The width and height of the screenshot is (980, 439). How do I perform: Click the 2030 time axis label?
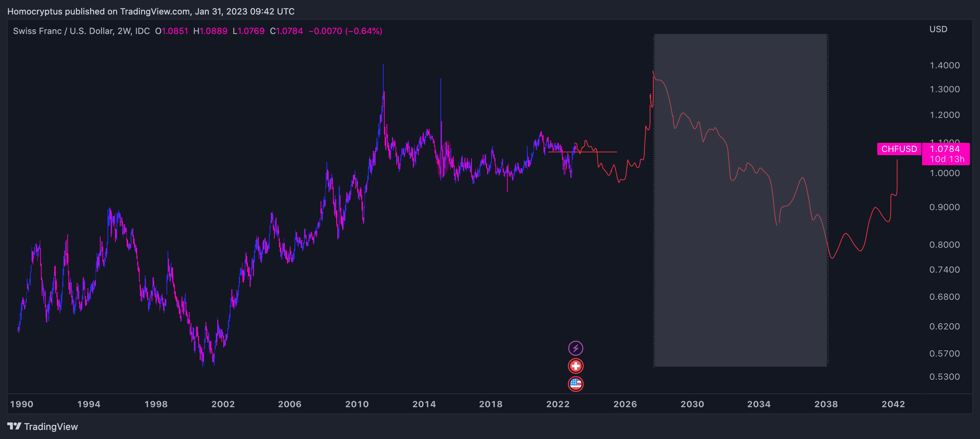pos(692,404)
